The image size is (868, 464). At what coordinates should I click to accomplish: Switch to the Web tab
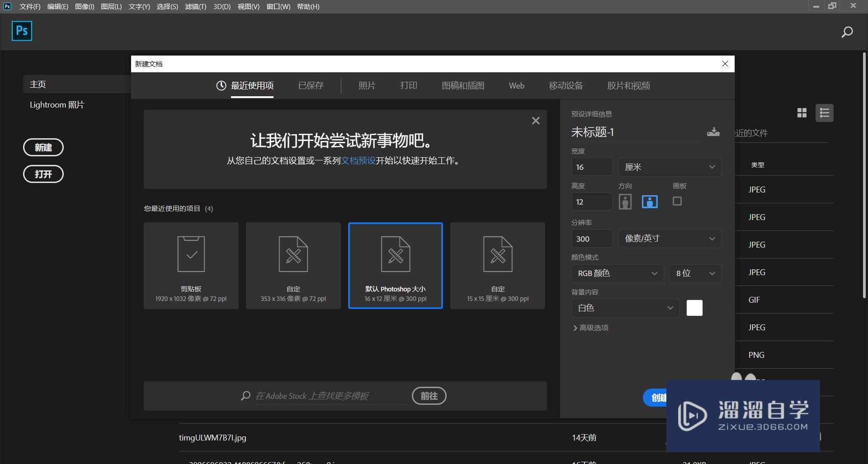click(517, 86)
